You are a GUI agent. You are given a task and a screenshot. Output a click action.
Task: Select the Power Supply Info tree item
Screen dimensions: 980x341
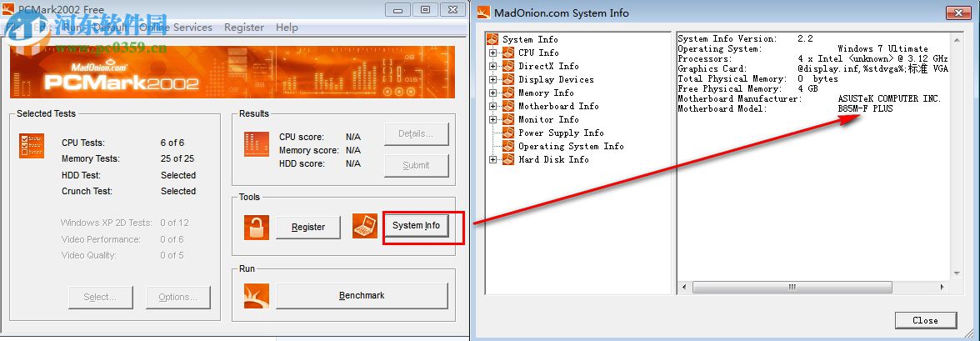562,133
